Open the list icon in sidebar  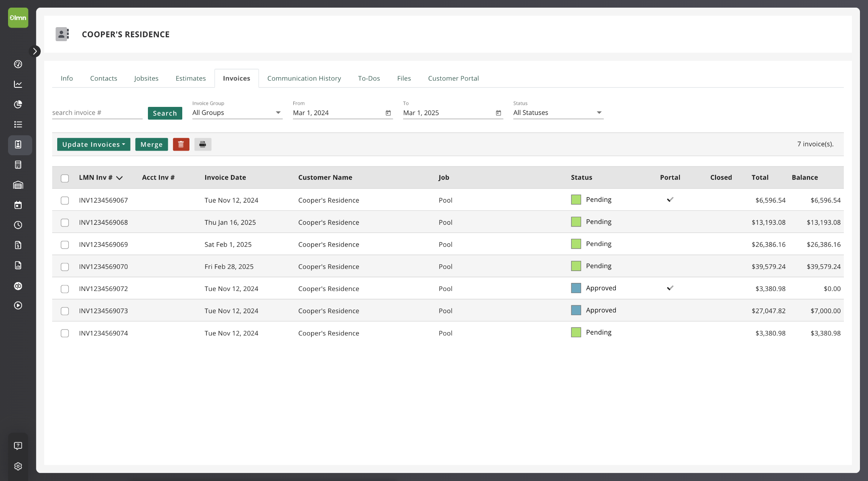(x=18, y=124)
